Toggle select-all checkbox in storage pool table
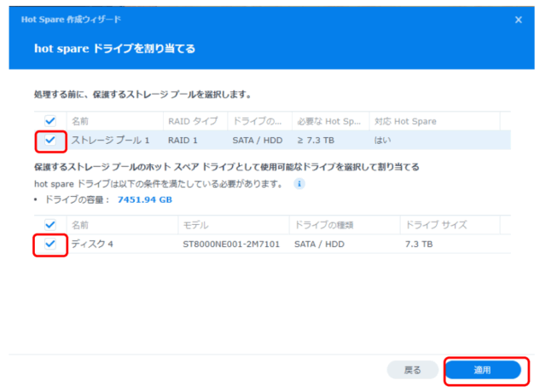546x392 pixels. click(49, 121)
